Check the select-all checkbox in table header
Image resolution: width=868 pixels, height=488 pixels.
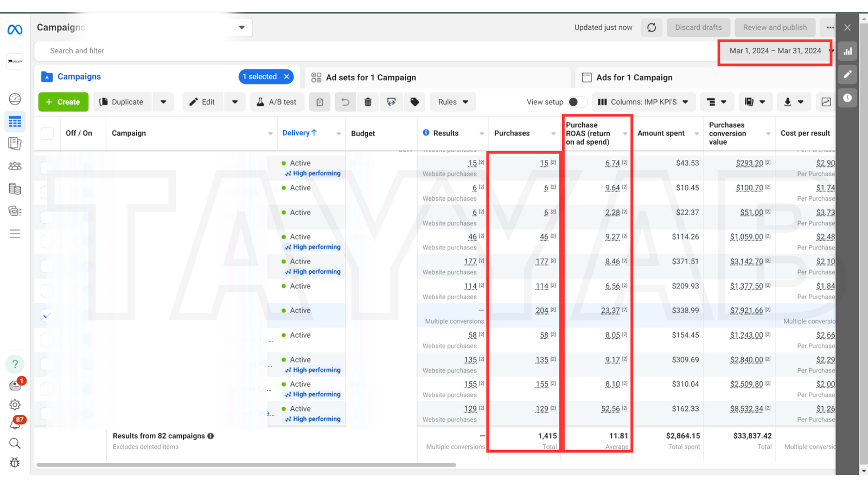coord(47,133)
